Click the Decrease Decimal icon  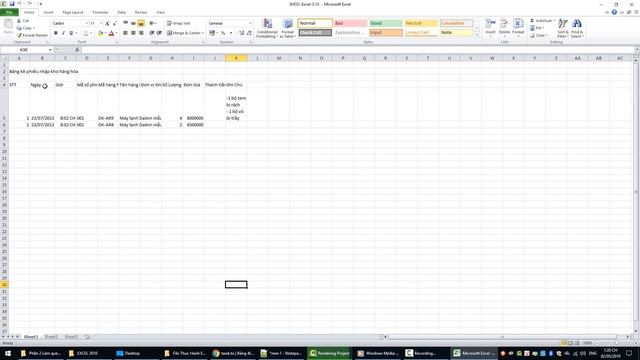(x=249, y=33)
